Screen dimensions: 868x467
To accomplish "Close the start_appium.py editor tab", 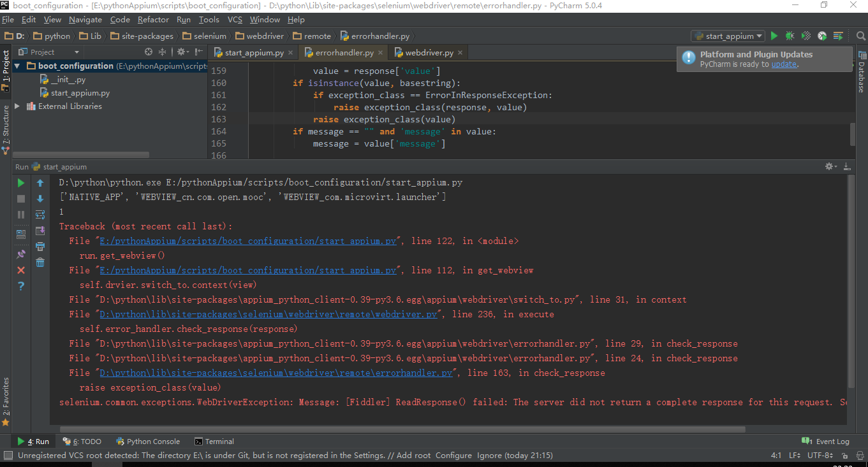I will pos(291,53).
